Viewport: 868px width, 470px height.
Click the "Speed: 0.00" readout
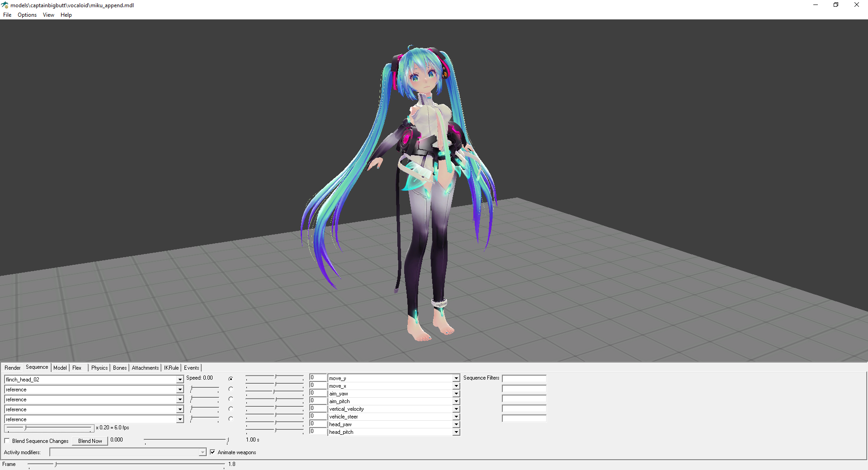click(x=199, y=378)
